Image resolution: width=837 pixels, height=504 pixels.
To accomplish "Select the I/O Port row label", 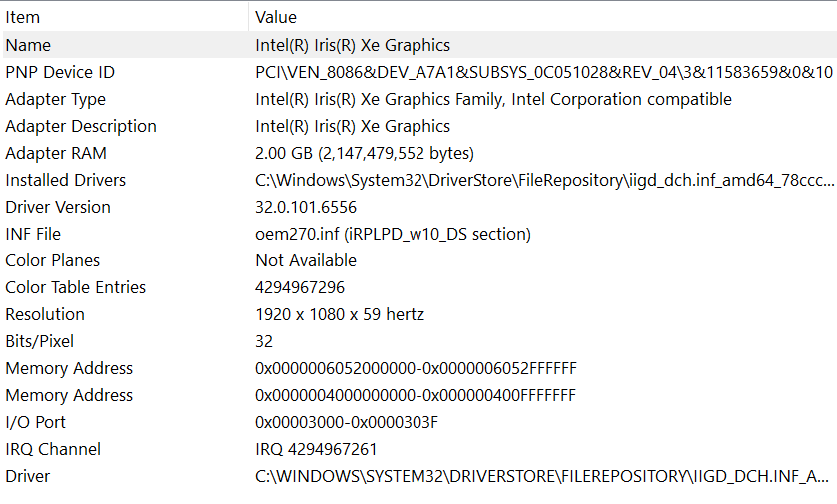I will point(35,422).
